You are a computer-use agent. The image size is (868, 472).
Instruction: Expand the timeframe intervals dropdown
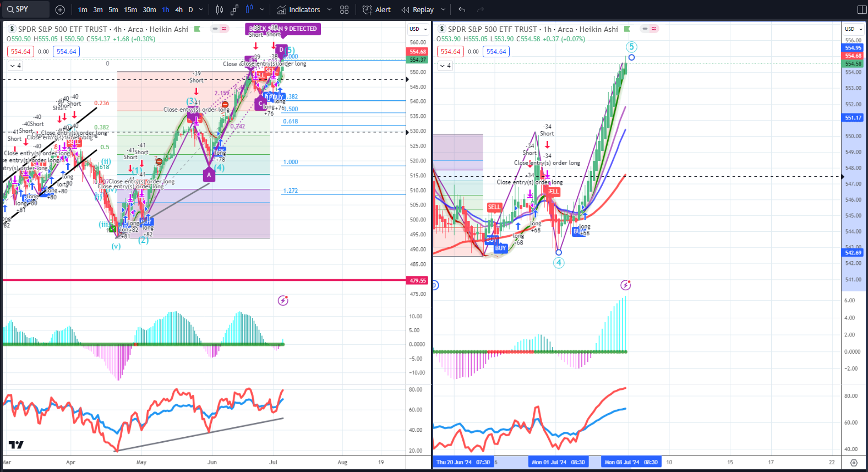(201, 10)
